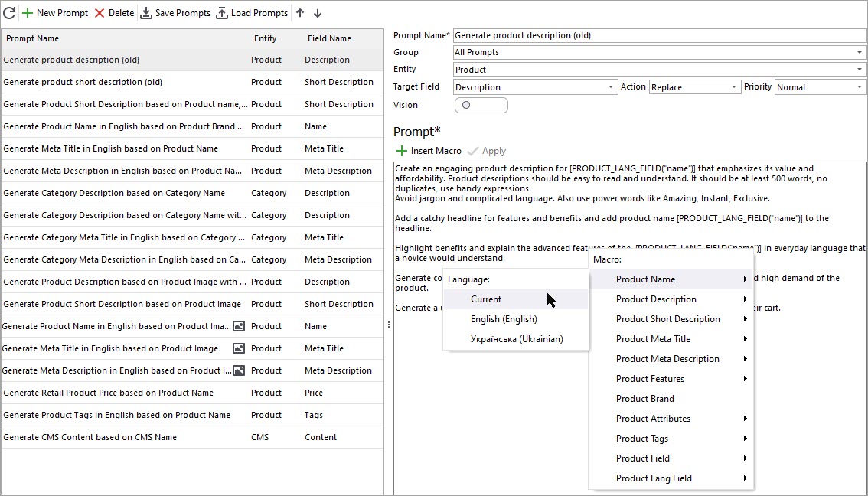The image size is (868, 496).
Task: Expand Product Short Description macro submenu
Action: (x=671, y=319)
